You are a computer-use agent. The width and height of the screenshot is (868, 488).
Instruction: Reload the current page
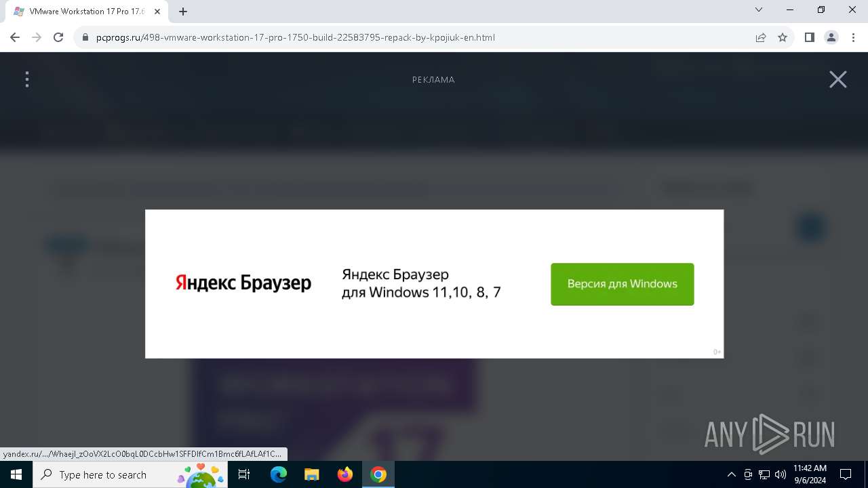(x=58, y=37)
